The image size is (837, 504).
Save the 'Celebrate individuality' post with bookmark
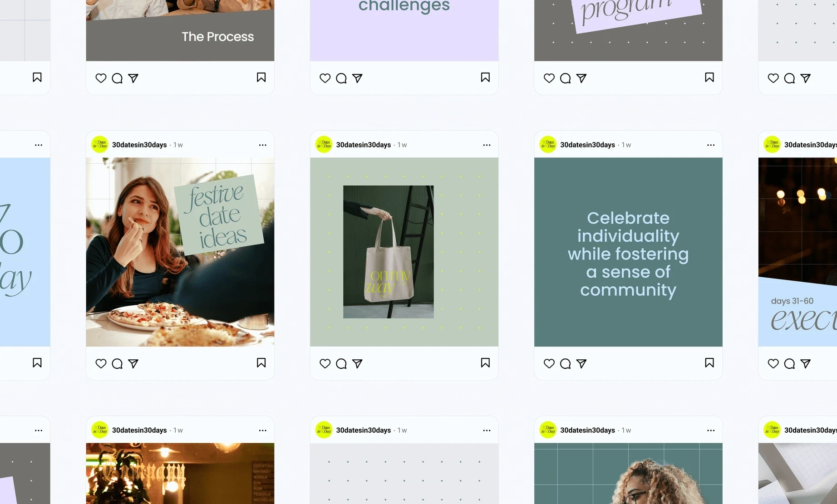(x=709, y=362)
